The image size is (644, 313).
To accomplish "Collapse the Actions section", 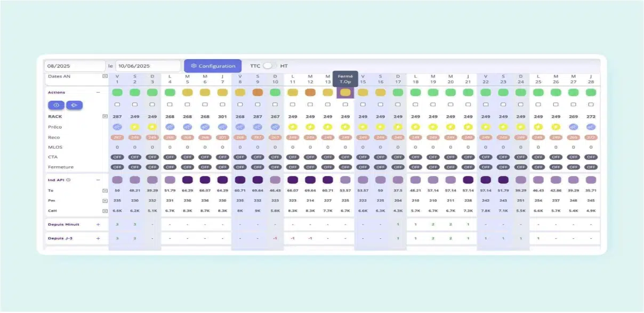I will click(98, 92).
